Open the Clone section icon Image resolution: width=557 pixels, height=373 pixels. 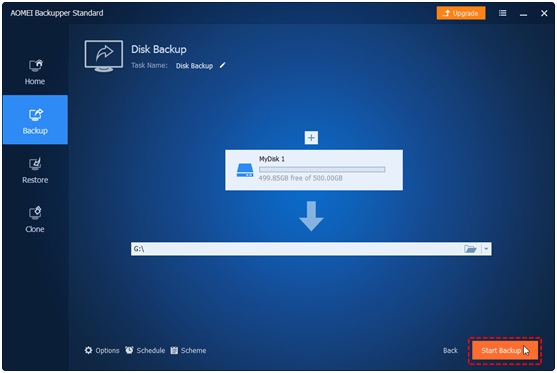pyautogui.click(x=35, y=213)
